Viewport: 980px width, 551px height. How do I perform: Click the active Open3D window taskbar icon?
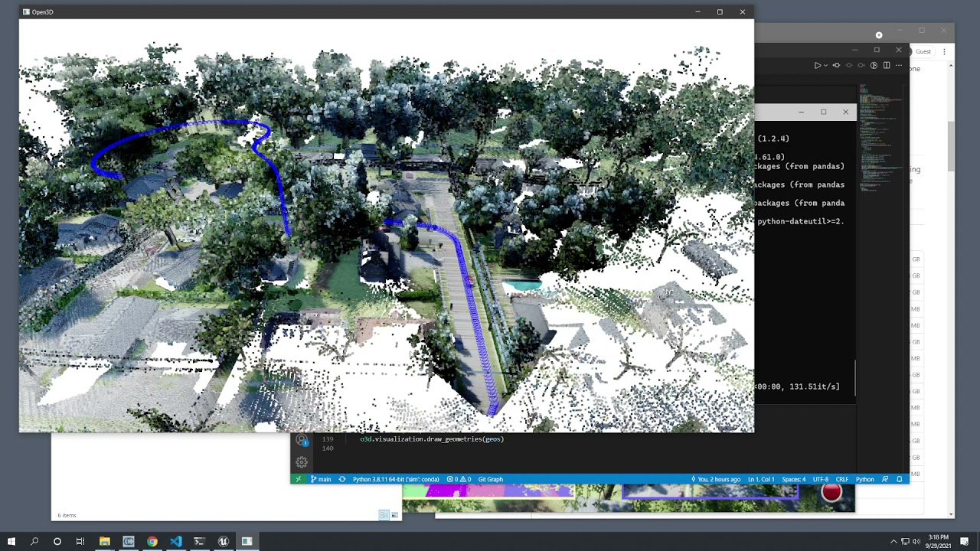click(247, 542)
